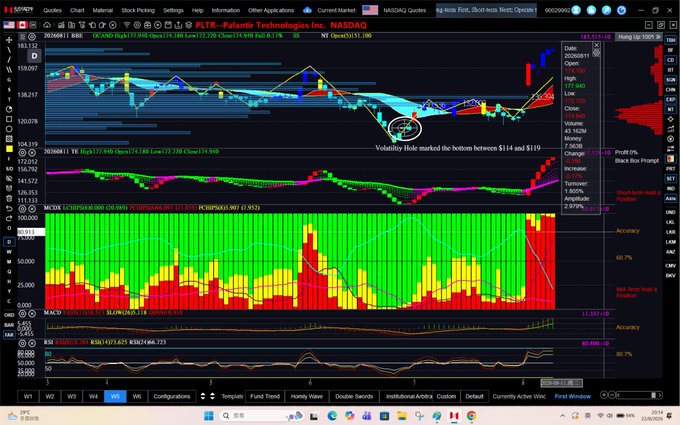This screenshot has width=680, height=425.
Task: Click the Default template button
Action: point(474,396)
